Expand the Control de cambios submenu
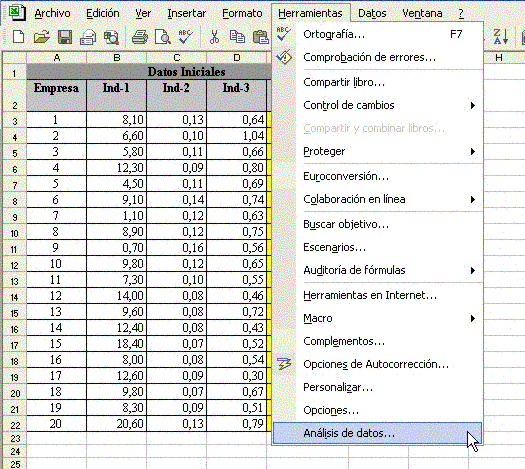Viewport: 525px width, 469px height. tap(378, 105)
